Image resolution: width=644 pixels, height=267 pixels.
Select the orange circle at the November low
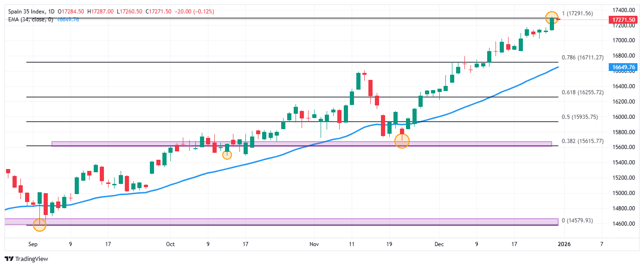coord(402,141)
